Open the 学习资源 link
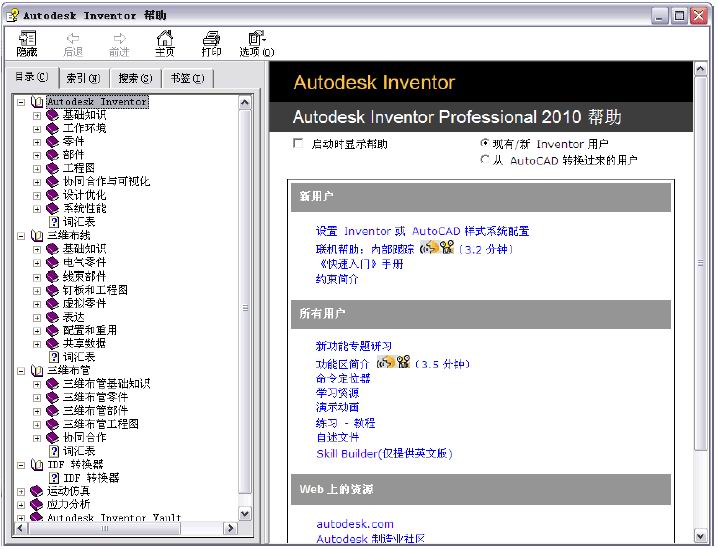The height and width of the screenshot is (549, 718). (337, 393)
